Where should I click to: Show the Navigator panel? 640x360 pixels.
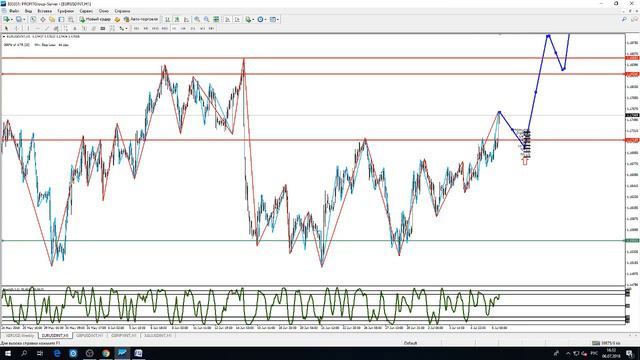click(52, 19)
